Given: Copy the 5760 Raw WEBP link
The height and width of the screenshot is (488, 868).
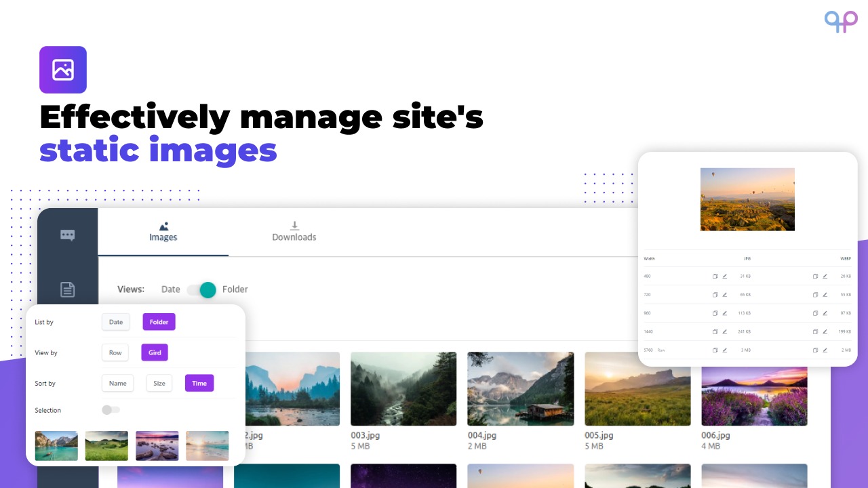Looking at the screenshot, I should pyautogui.click(x=815, y=350).
